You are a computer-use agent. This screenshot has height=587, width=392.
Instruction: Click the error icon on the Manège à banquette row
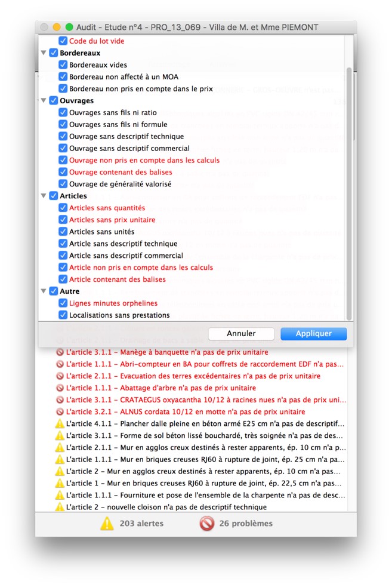[x=60, y=352]
